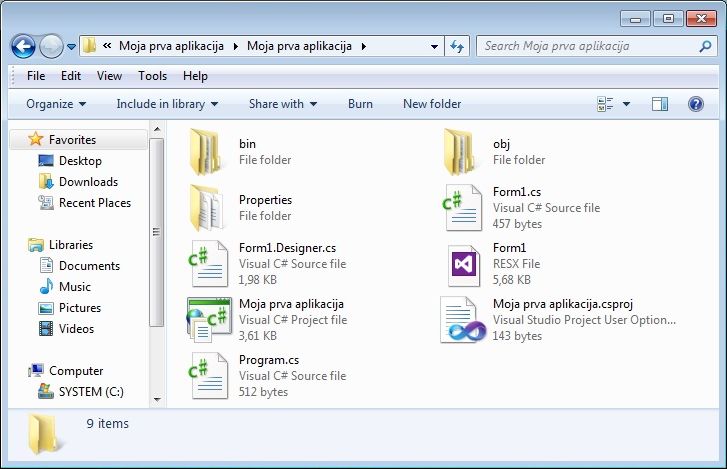Select the Properties folder icon
The height and width of the screenshot is (469, 727).
(206, 208)
